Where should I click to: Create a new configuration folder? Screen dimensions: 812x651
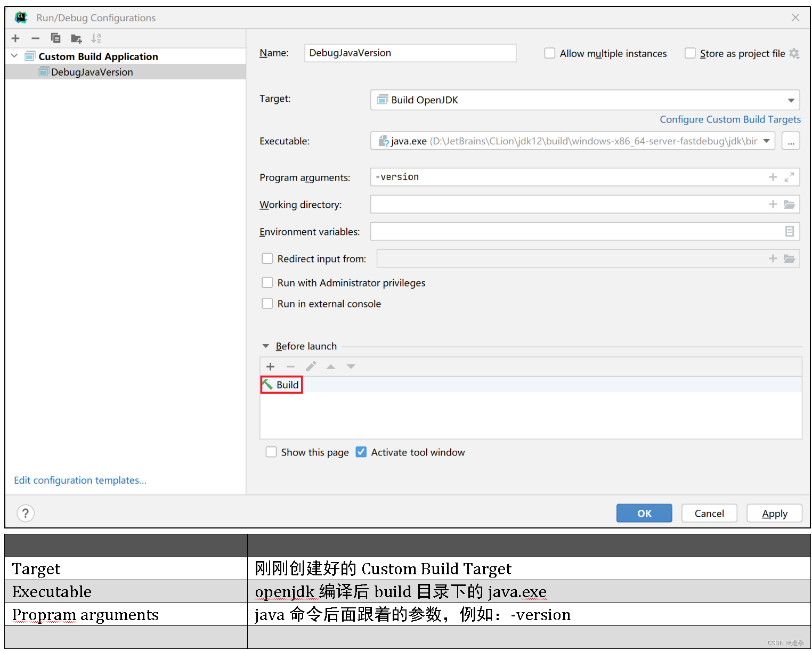click(x=76, y=38)
